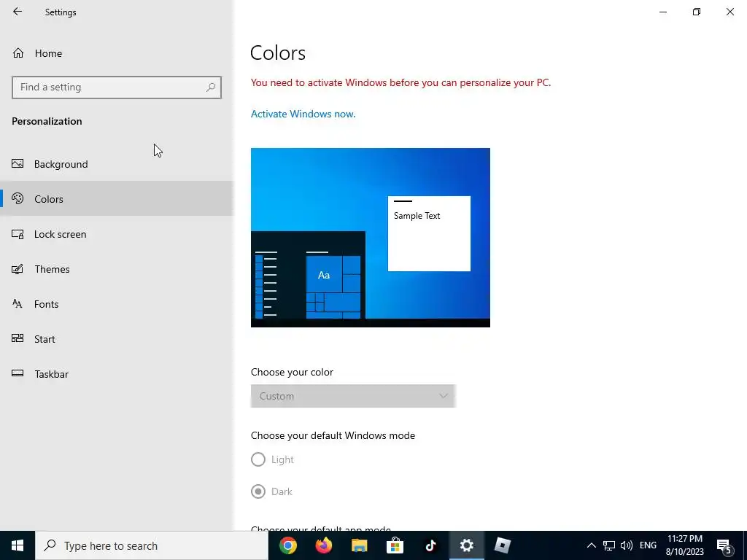This screenshot has height=560, width=747.
Task: Open the clock showing 11:27 PM
Action: [684, 545]
